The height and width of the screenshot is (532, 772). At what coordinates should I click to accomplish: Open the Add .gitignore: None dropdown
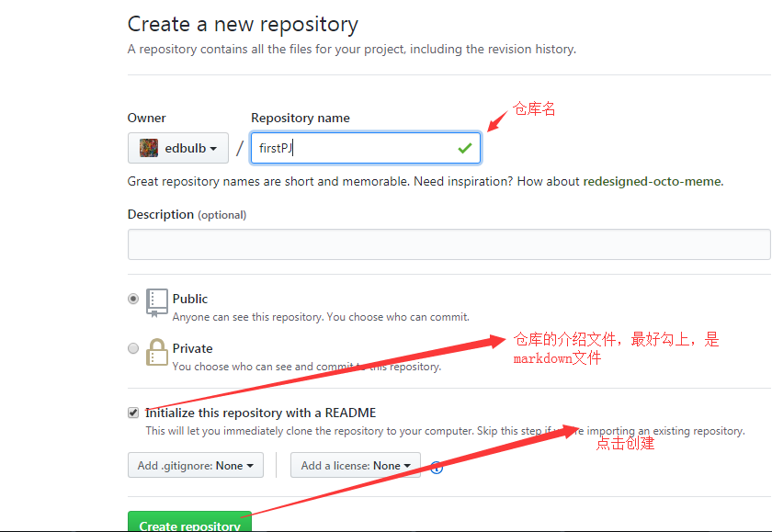[x=196, y=465]
